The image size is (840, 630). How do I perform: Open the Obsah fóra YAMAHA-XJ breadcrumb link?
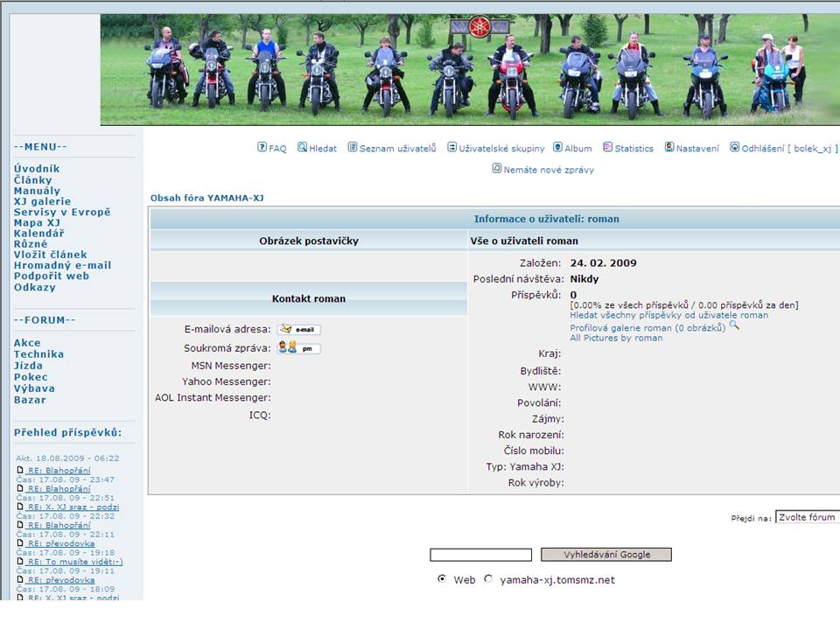click(x=206, y=198)
